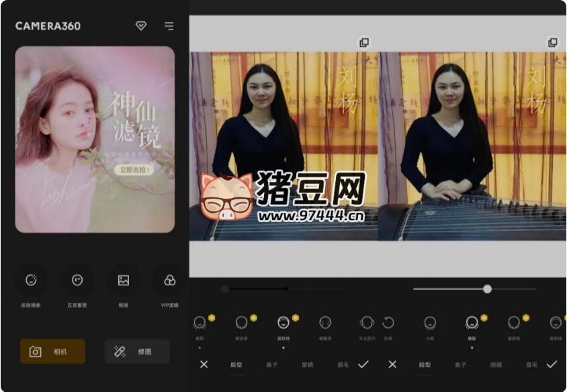
Task: Select the highlighted face preset in right editor
Action: [472, 323]
